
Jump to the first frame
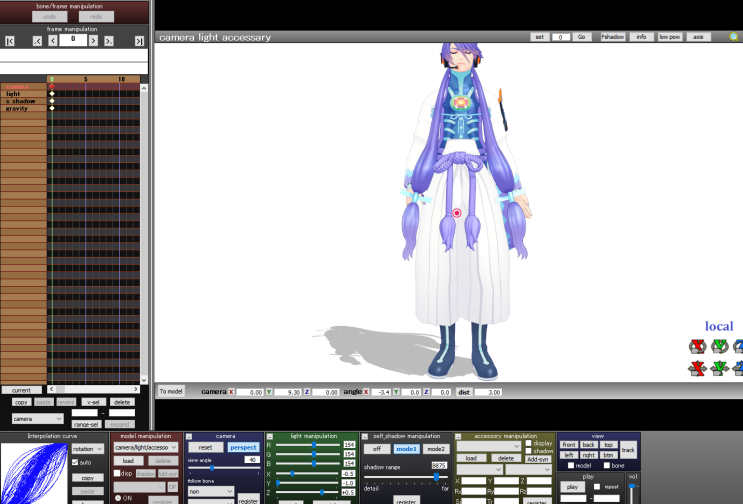click(x=10, y=41)
